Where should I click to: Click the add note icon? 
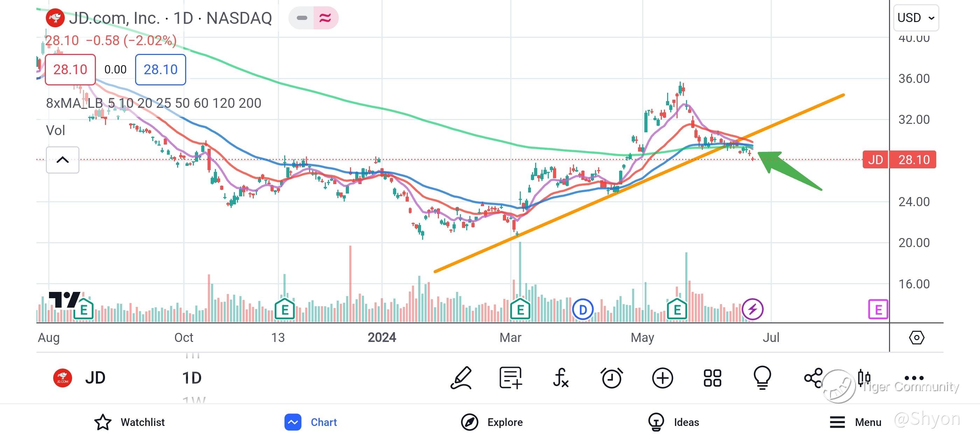511,378
